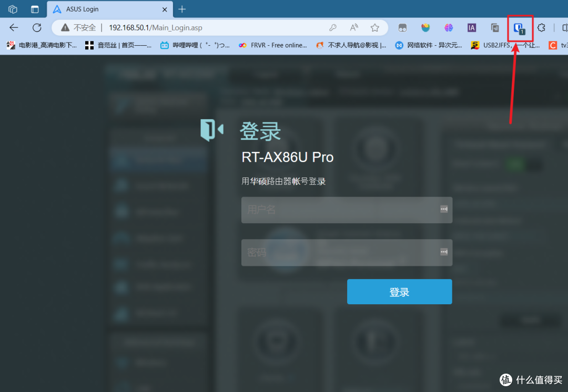Screen dimensions: 568x392
Task: Open the FRVR Free online bookmark
Action: (273, 45)
